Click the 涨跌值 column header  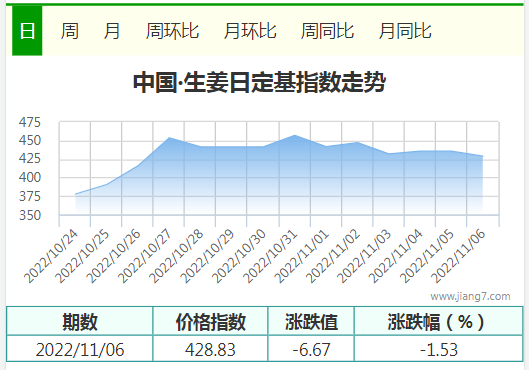tap(311, 322)
